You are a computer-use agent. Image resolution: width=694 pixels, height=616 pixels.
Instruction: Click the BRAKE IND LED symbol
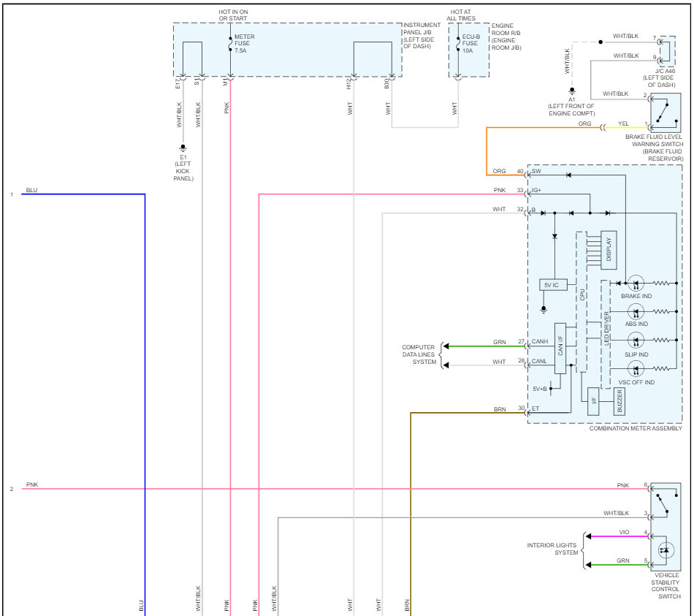point(636,283)
